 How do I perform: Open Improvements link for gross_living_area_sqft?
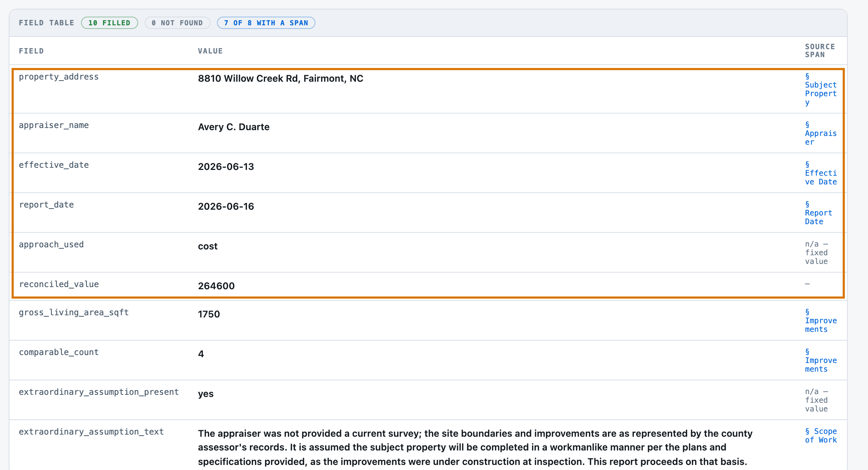coord(821,321)
